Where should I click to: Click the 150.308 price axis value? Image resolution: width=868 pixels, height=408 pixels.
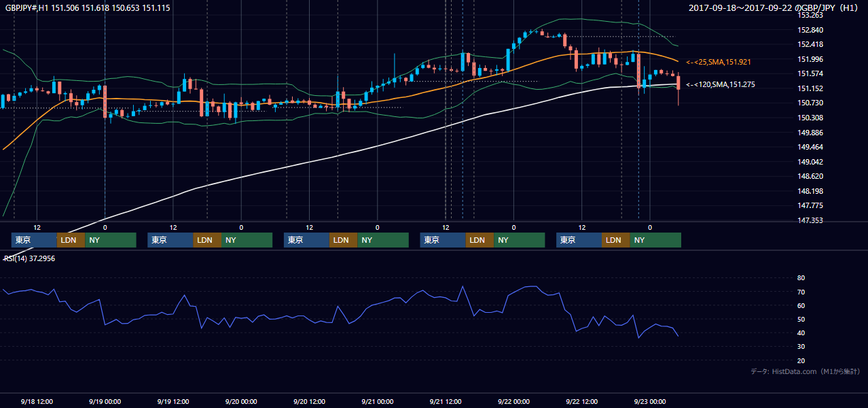[x=812, y=118]
